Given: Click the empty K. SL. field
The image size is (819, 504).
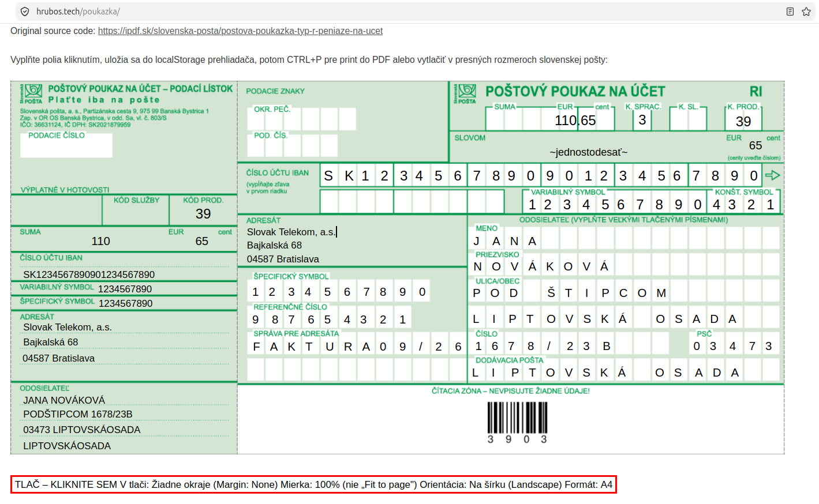Looking at the screenshot, I should pyautogui.click(x=688, y=120).
